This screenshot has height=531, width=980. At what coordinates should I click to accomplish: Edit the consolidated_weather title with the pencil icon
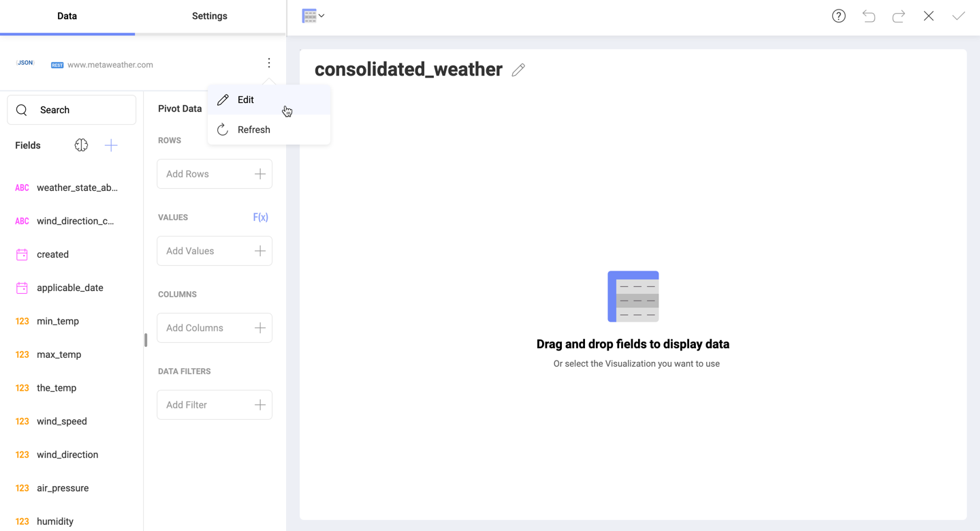tap(518, 70)
